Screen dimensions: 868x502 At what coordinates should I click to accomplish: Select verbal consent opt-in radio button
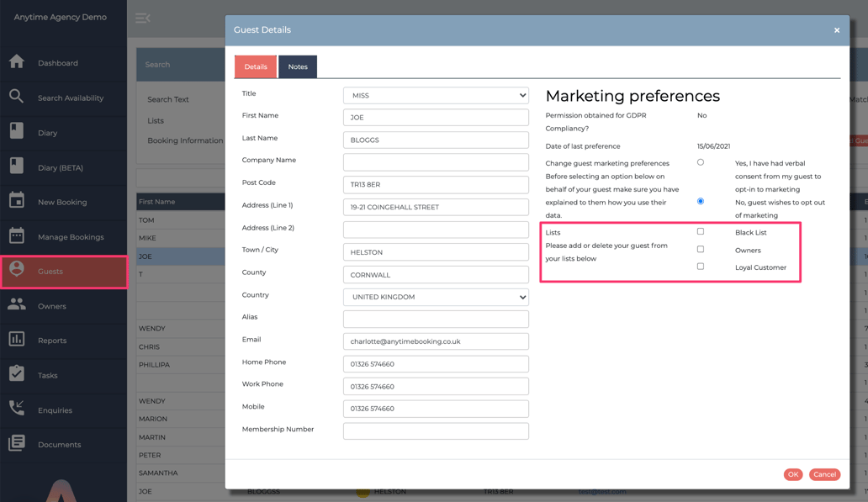[x=701, y=162]
